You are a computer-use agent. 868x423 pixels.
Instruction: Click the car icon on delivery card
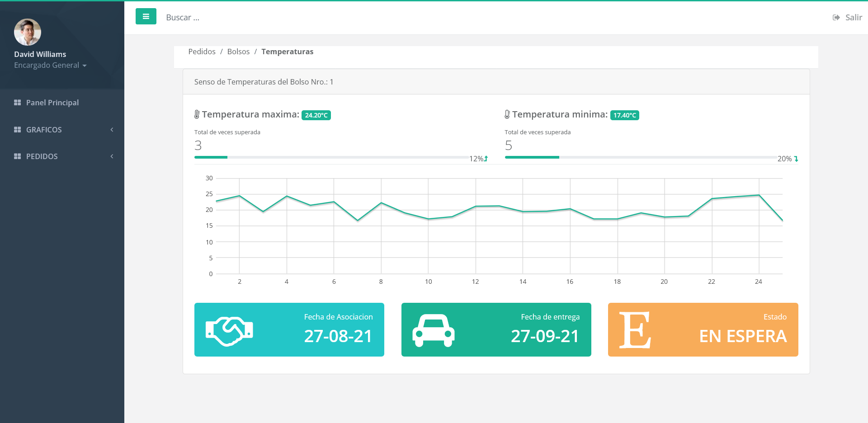click(433, 330)
